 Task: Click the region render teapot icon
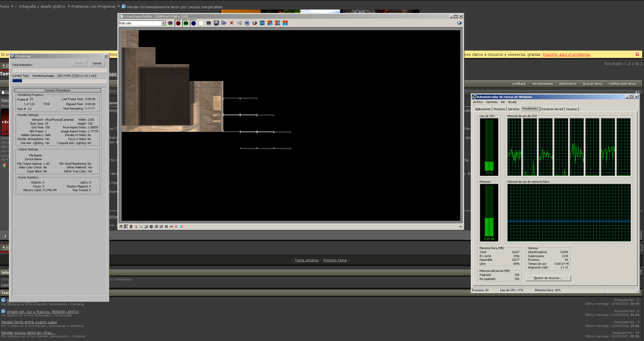(254, 23)
